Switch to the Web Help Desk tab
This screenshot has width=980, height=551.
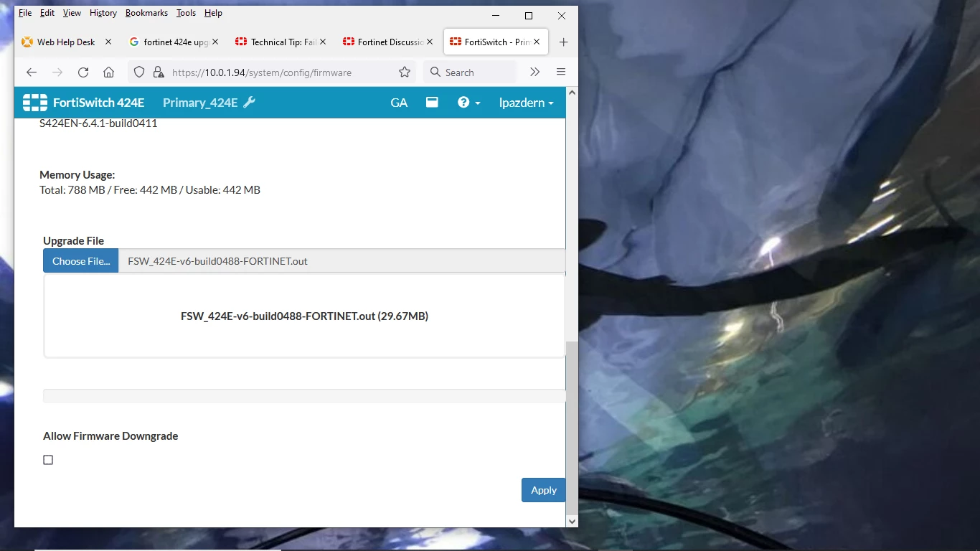pyautogui.click(x=66, y=42)
